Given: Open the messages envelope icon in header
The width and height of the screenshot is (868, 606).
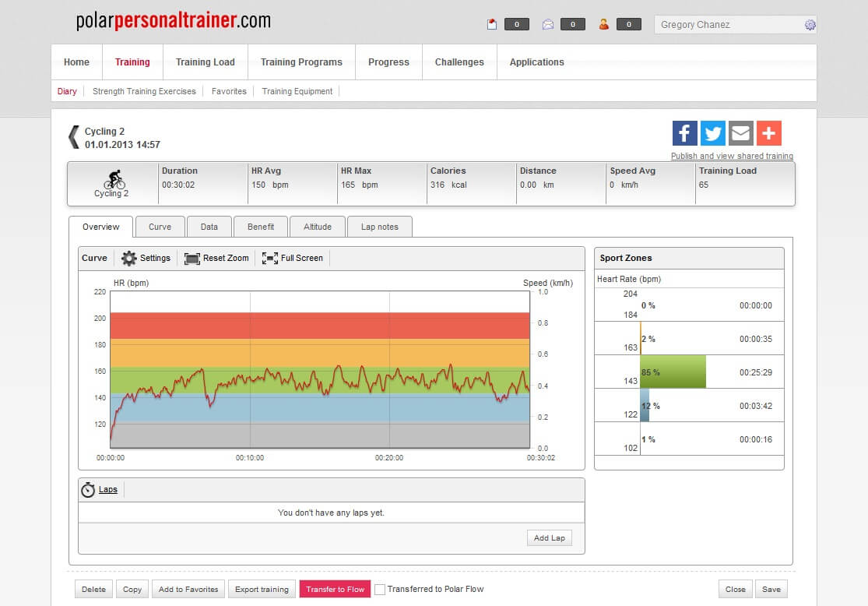Looking at the screenshot, I should tap(547, 24).
